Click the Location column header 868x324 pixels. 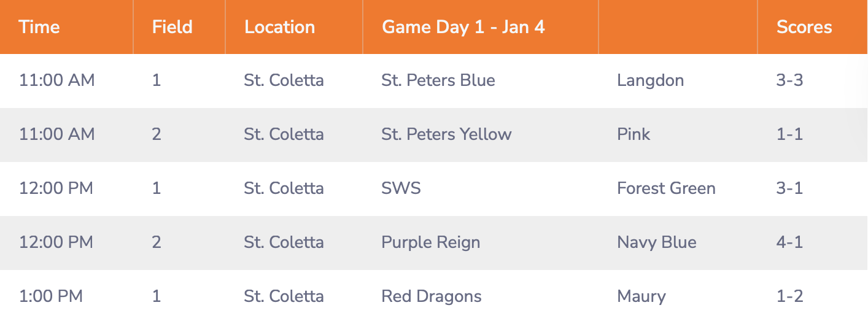click(279, 27)
